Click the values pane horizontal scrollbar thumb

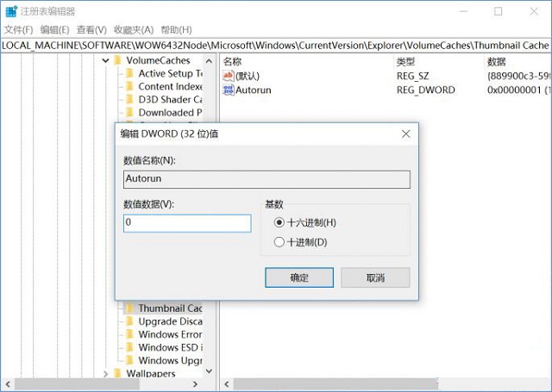click(x=336, y=384)
